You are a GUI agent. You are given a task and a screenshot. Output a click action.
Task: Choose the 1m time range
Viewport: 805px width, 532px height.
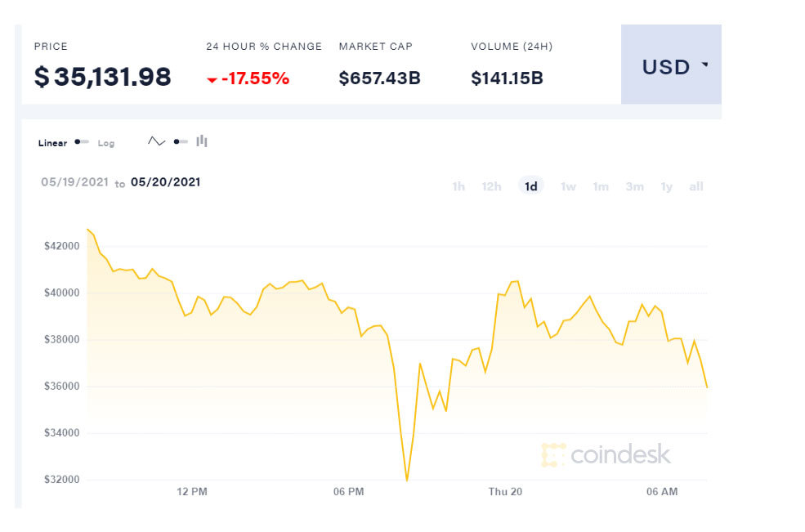(601, 186)
